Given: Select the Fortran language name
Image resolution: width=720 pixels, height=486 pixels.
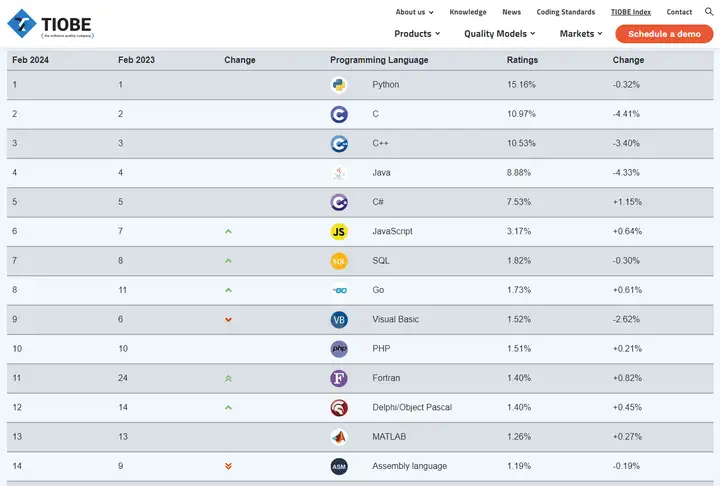Looking at the screenshot, I should 386,378.
